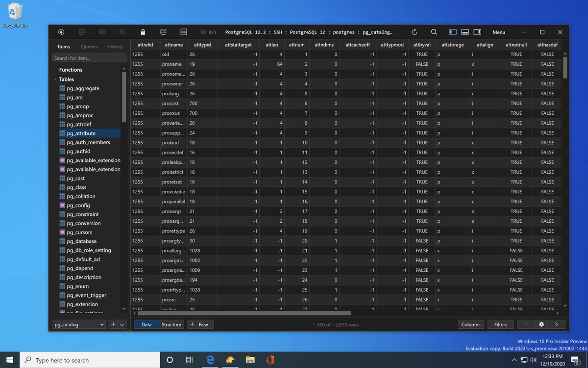Open the Menu in the title bar
Image resolution: width=588 pixels, height=368 pixels.
pyautogui.click(x=499, y=32)
